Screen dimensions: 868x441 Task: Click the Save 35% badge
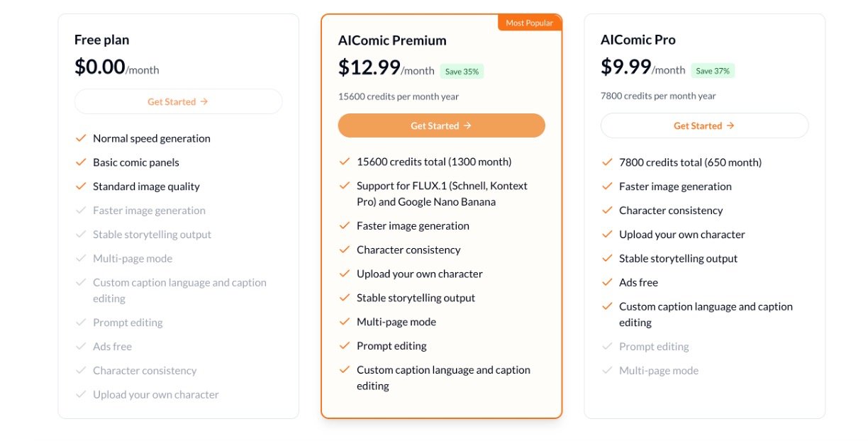pos(462,72)
